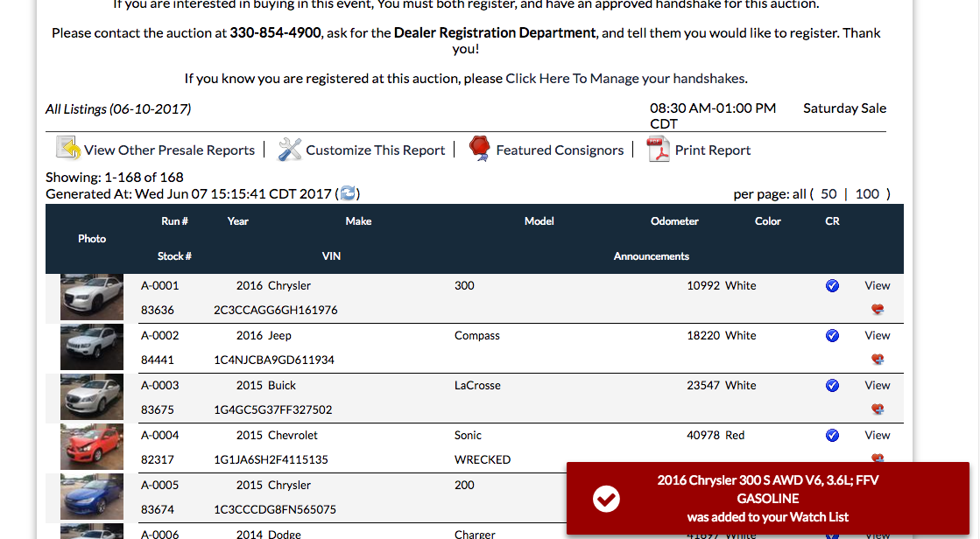Add the A-0003 Buick LaCrosse to the watch list

click(878, 409)
